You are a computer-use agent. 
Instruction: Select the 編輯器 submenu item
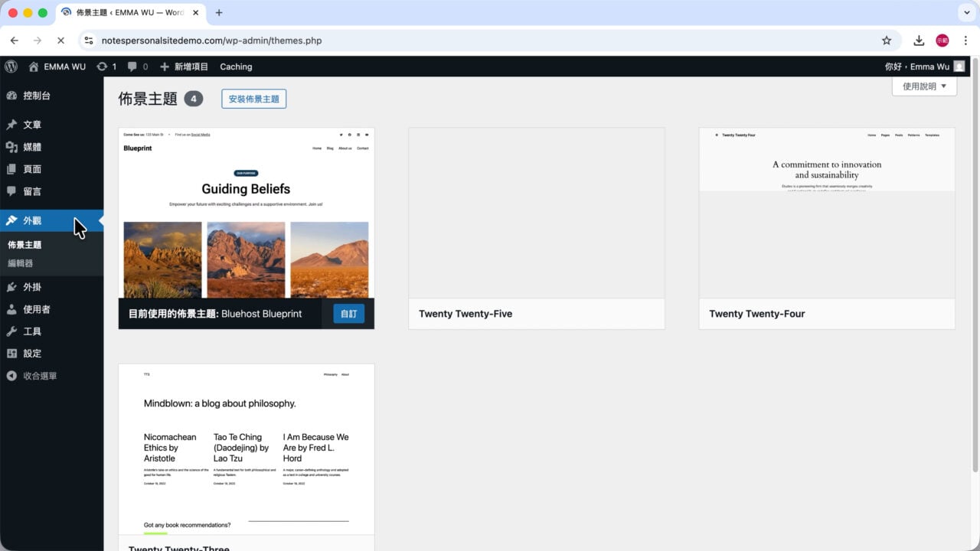click(21, 263)
